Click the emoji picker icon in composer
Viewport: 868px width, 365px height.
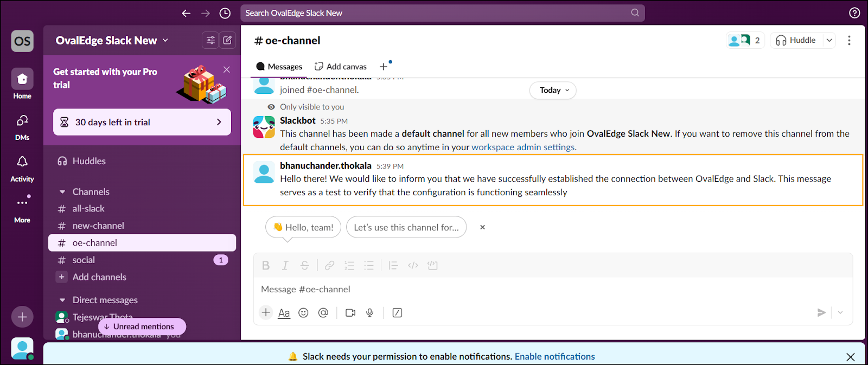303,313
